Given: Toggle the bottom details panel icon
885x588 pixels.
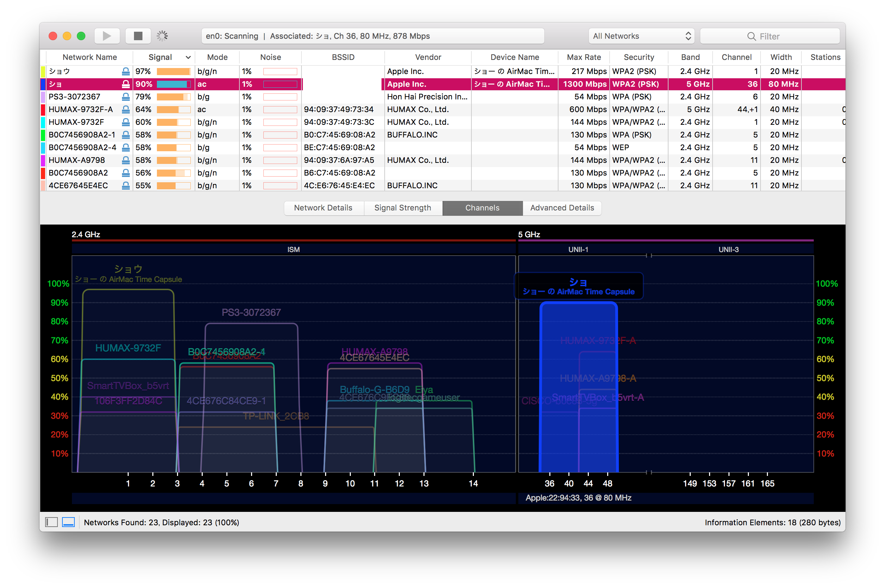Looking at the screenshot, I should (68, 522).
